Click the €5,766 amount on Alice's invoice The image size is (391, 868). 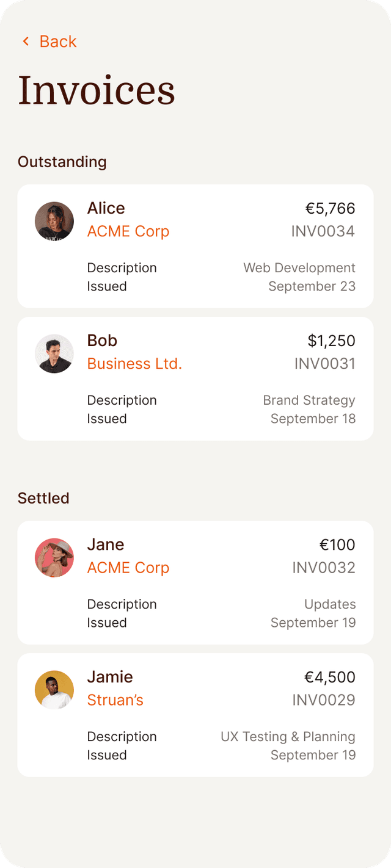click(331, 209)
